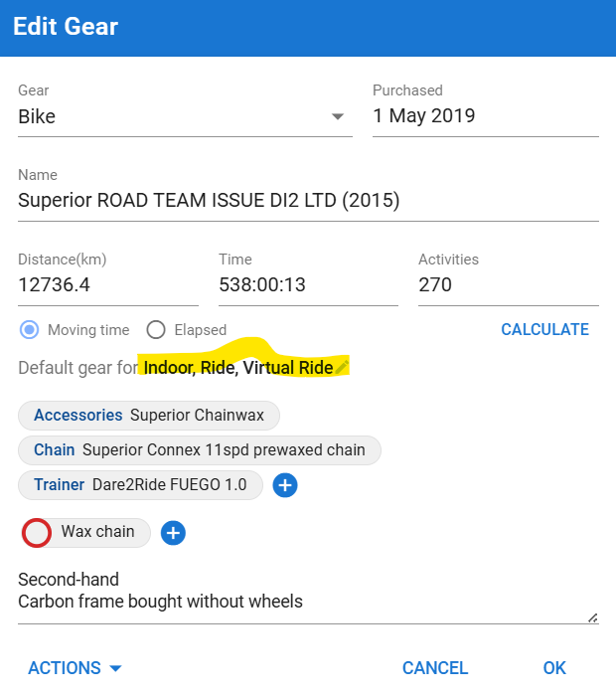
Task: Add a component with plus beside Trainer
Action: tap(285, 485)
